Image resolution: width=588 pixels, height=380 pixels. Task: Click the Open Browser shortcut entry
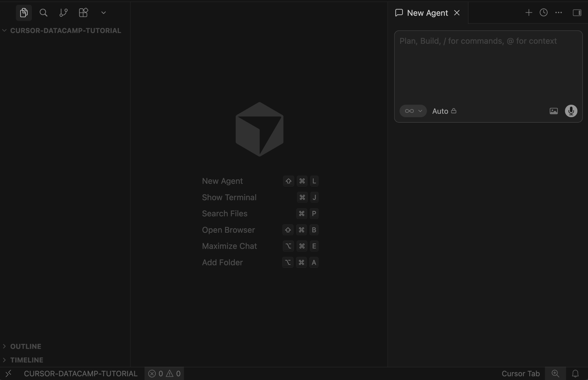point(228,230)
